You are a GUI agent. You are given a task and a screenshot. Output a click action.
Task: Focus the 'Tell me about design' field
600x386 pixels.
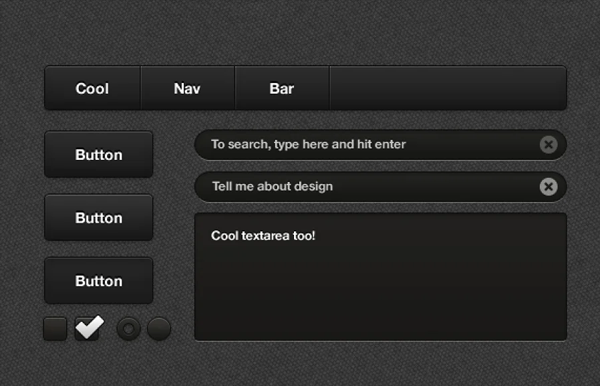click(380, 187)
